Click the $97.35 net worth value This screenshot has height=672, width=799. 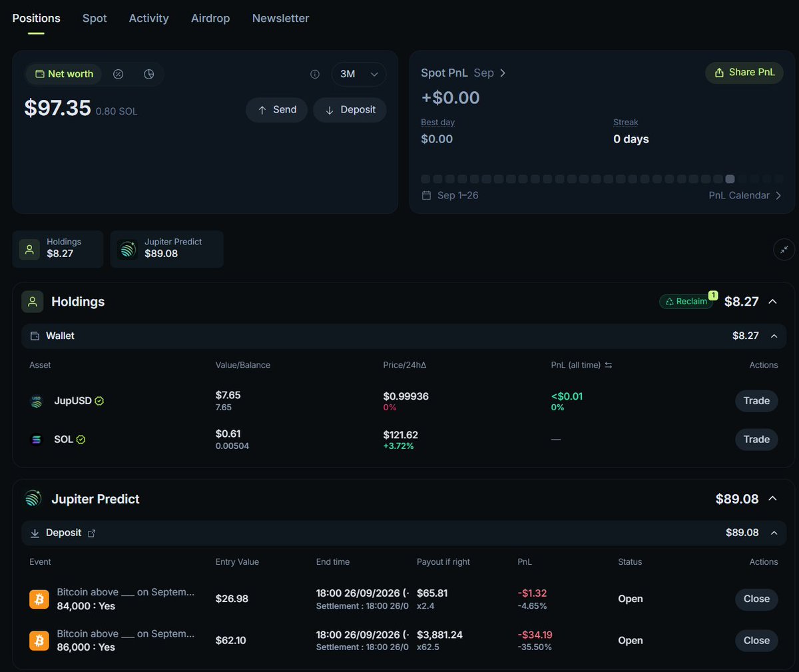[57, 108]
